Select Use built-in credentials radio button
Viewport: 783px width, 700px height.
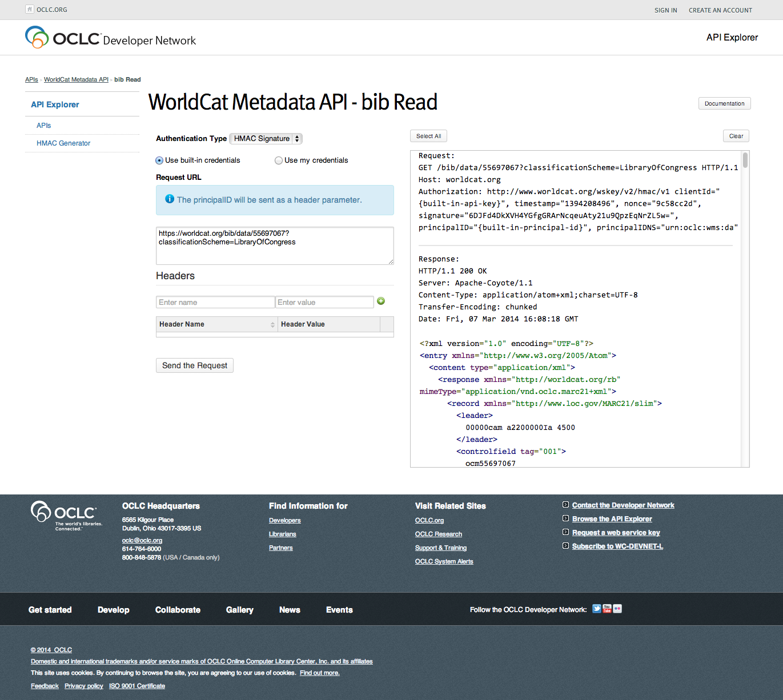(159, 160)
